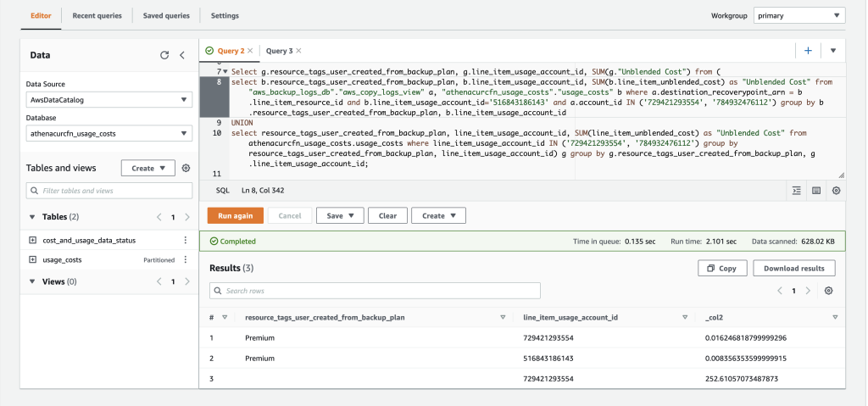Image resolution: width=868 pixels, height=406 pixels.
Task: Click the Data scanned 628.02 KB value
Action: click(820, 242)
